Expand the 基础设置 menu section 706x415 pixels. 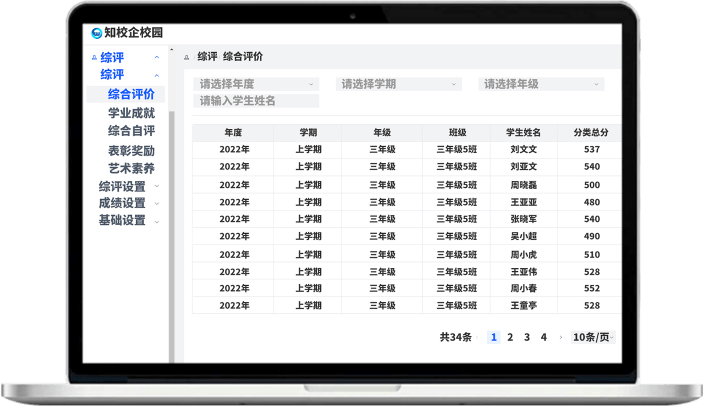(x=156, y=220)
